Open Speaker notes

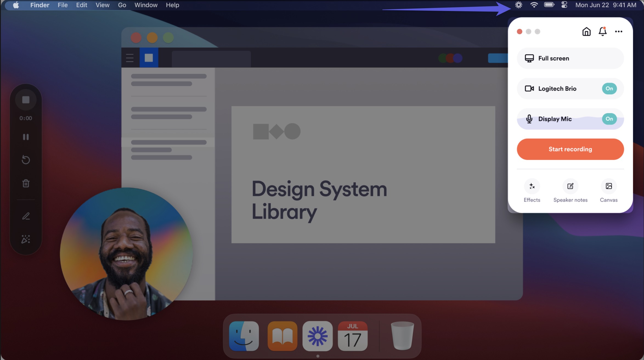[570, 186]
